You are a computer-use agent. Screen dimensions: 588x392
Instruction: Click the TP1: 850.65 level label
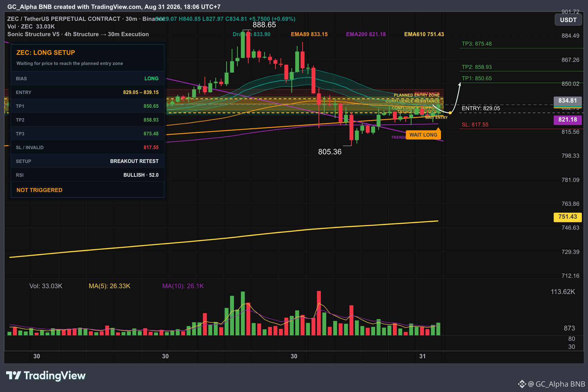pos(477,78)
